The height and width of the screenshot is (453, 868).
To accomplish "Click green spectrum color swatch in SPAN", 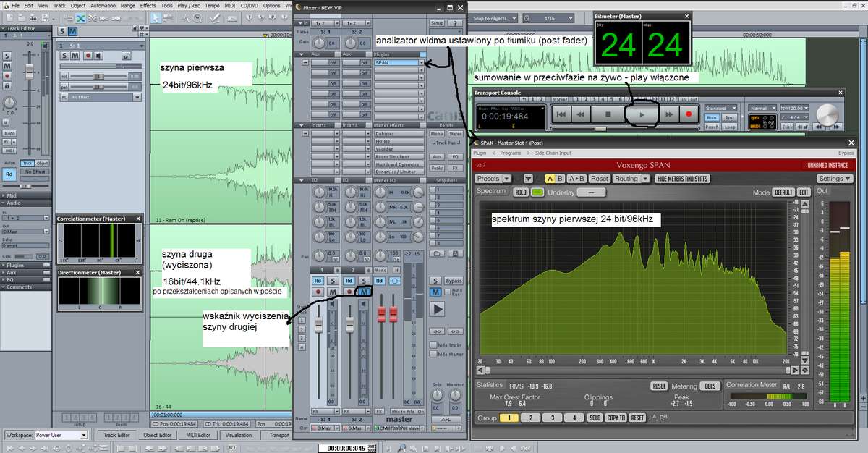I will (x=537, y=192).
